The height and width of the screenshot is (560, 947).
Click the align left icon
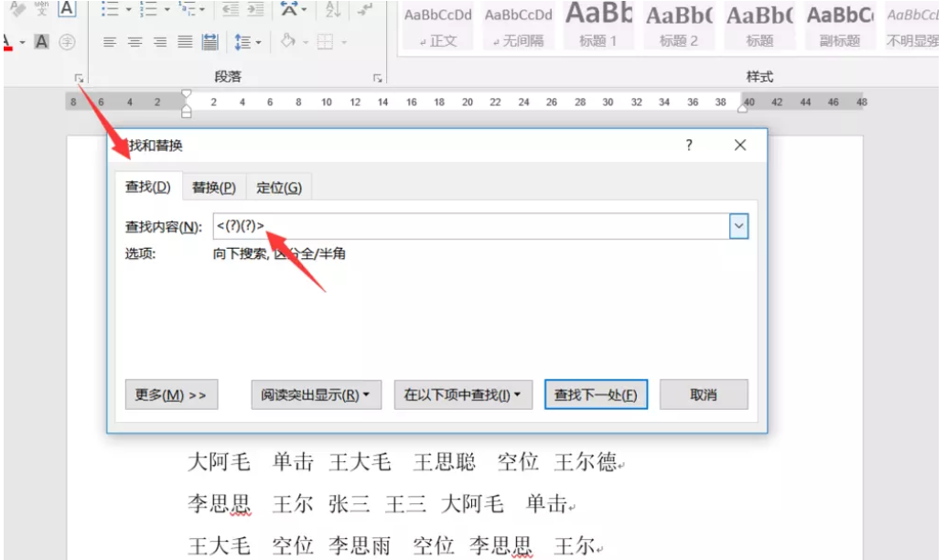(109, 42)
